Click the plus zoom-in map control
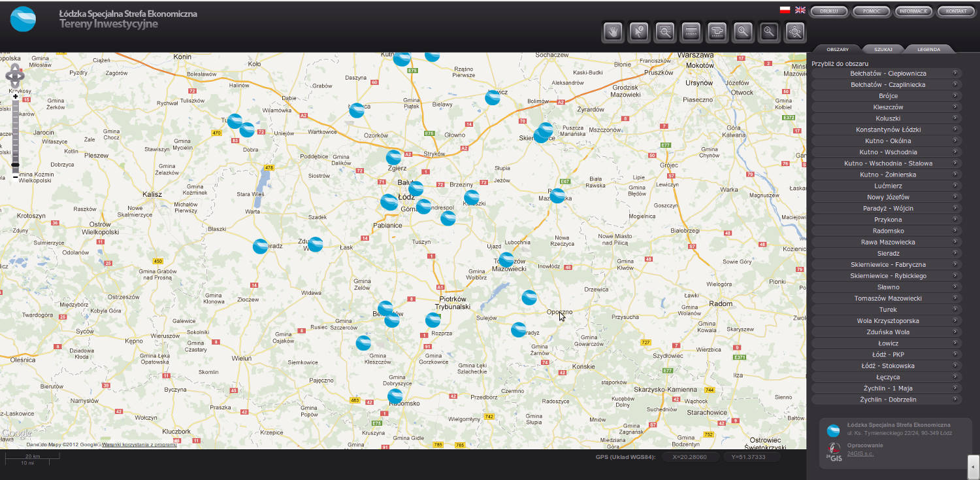Viewport: 980px width, 480px height. 16,97
